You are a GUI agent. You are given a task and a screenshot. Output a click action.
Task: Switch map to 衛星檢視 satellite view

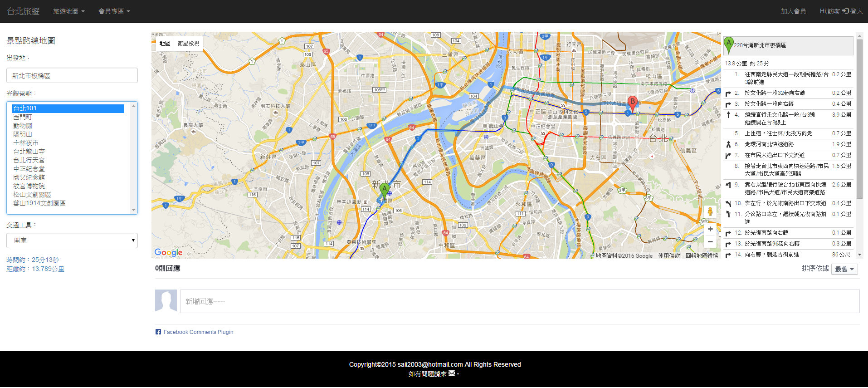pos(188,44)
